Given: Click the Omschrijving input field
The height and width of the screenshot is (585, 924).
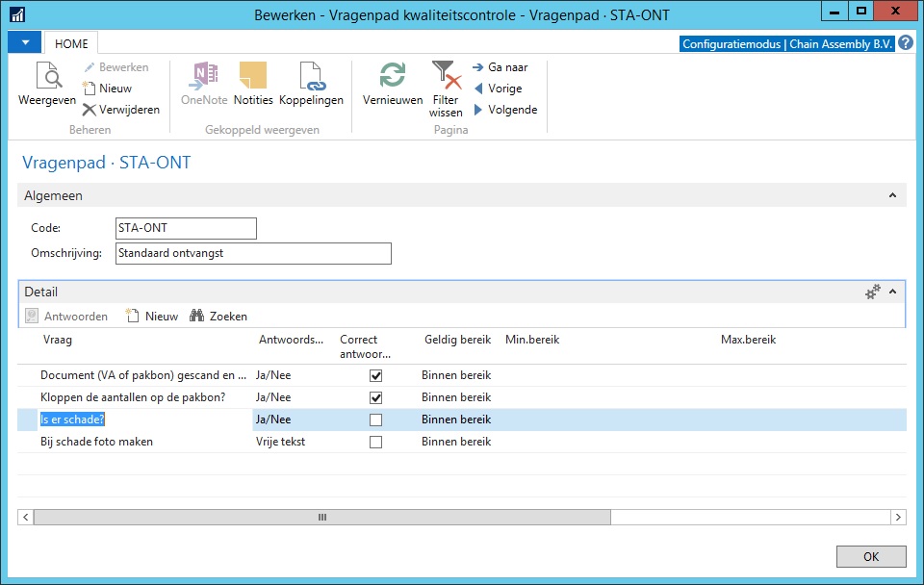Looking at the screenshot, I should 253,253.
